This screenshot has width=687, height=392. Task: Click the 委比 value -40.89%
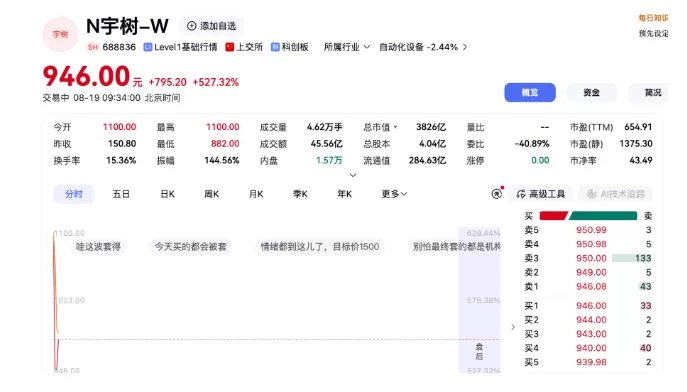coord(531,144)
